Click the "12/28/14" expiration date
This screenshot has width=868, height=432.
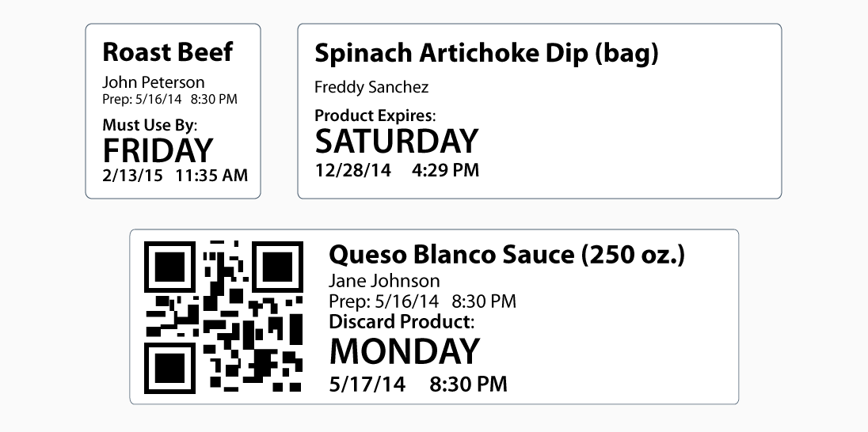point(352,170)
